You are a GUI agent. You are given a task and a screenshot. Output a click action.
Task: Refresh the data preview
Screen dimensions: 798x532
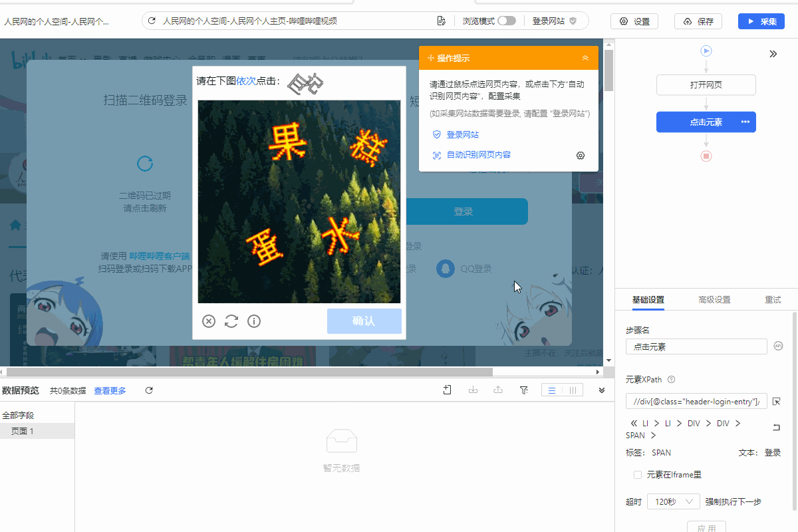tap(149, 390)
